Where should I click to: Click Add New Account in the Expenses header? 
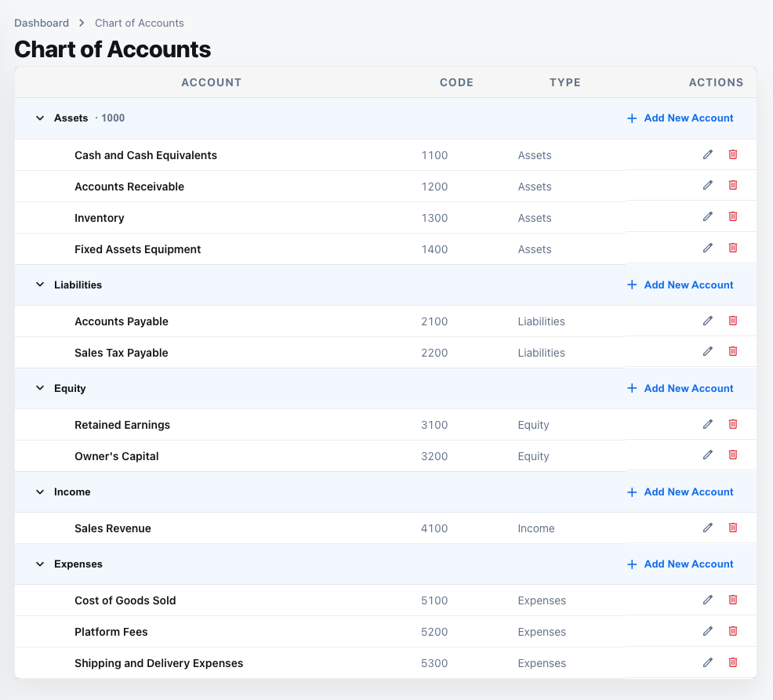688,564
